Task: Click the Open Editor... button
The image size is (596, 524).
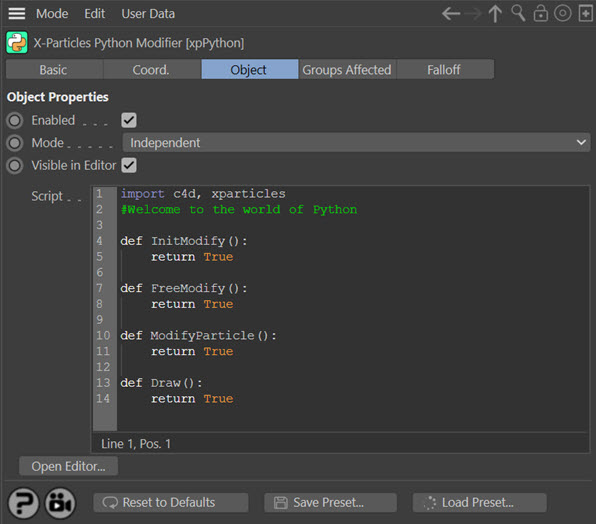Action: pos(68,466)
